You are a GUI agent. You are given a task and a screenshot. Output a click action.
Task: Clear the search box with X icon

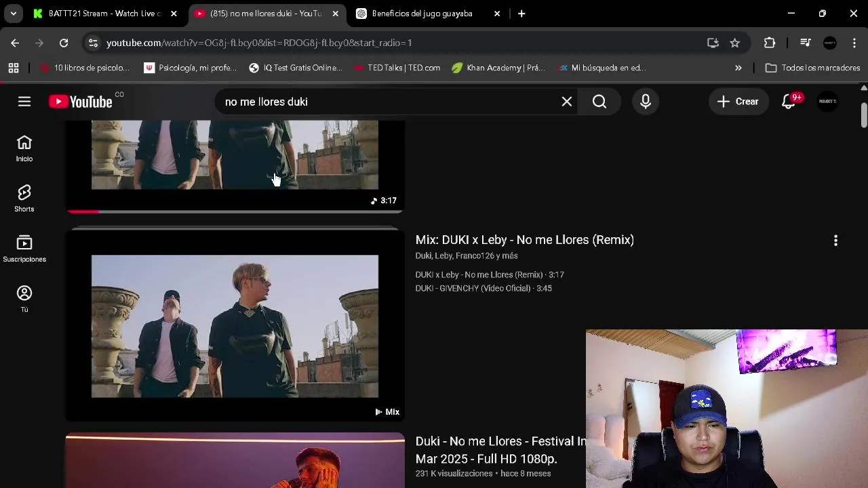567,102
